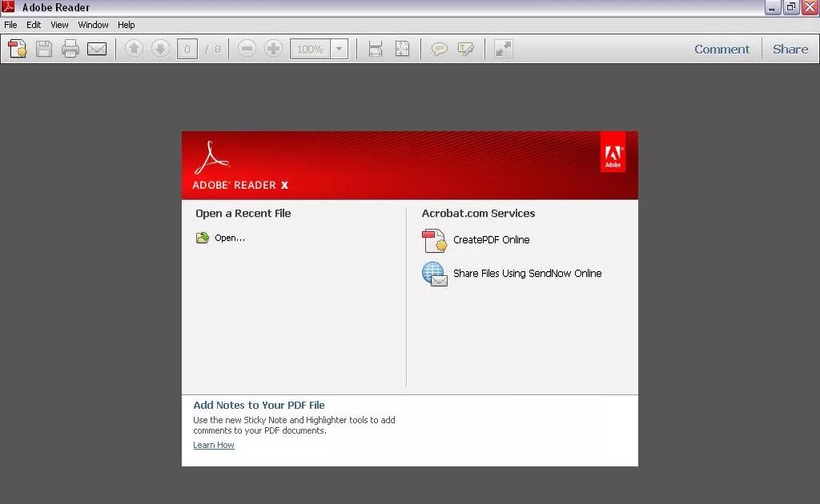Image resolution: width=820 pixels, height=504 pixels.
Task: Open the Share pane
Action: 790,49
